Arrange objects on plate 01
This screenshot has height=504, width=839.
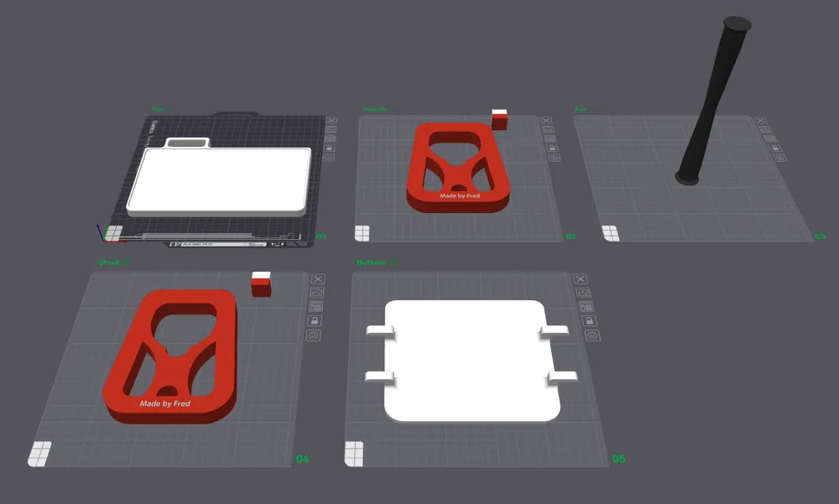coord(331,138)
